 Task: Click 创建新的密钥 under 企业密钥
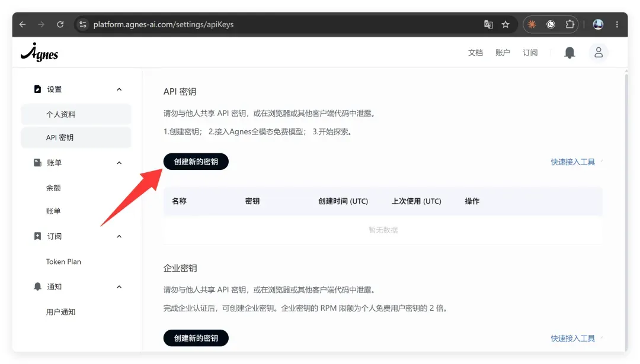pos(196,338)
